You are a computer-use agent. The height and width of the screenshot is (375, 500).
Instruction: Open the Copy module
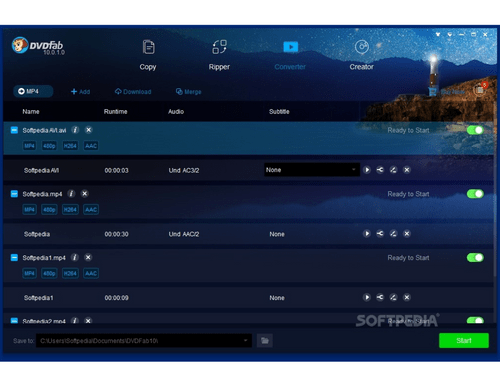click(148, 55)
